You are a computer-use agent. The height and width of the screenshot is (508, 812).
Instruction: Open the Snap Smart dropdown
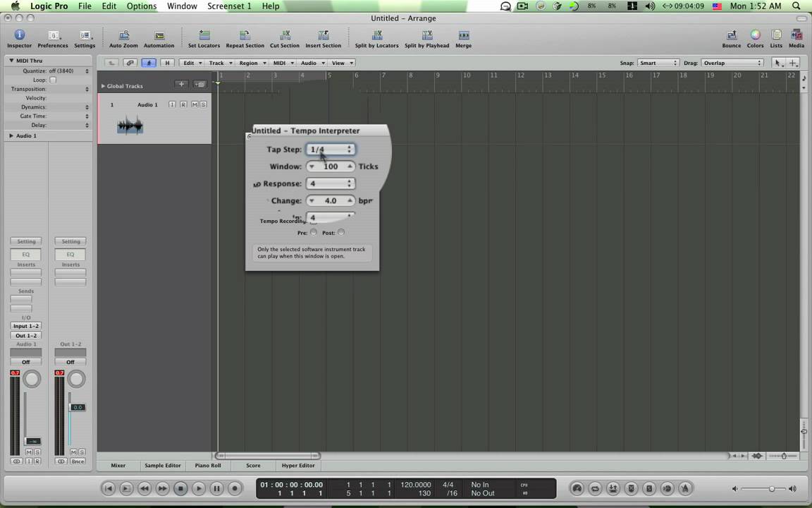click(658, 63)
